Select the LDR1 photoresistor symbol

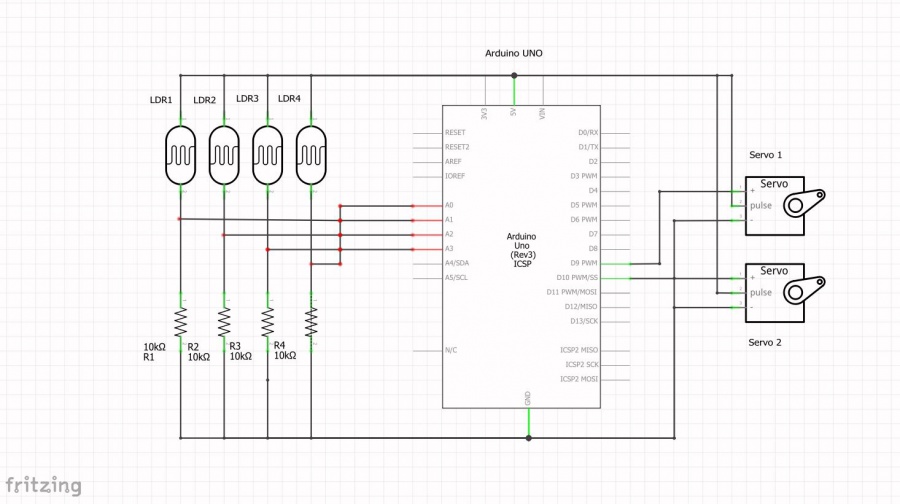(x=181, y=155)
